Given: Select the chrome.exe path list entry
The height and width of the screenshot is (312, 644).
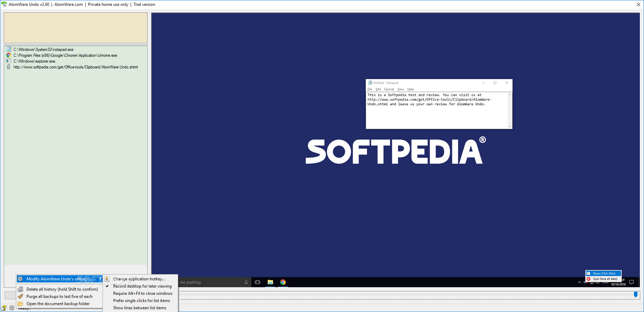Looking at the screenshot, I should tap(65, 55).
